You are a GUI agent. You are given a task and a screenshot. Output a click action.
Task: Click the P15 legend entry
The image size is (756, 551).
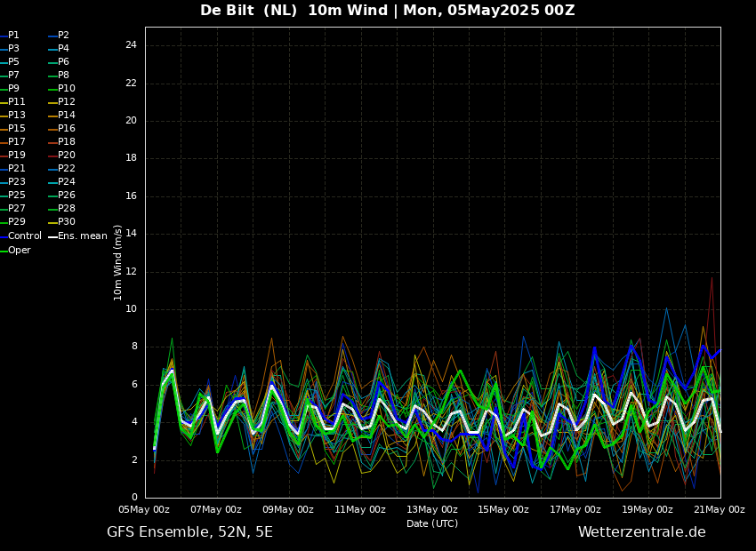[12, 129]
